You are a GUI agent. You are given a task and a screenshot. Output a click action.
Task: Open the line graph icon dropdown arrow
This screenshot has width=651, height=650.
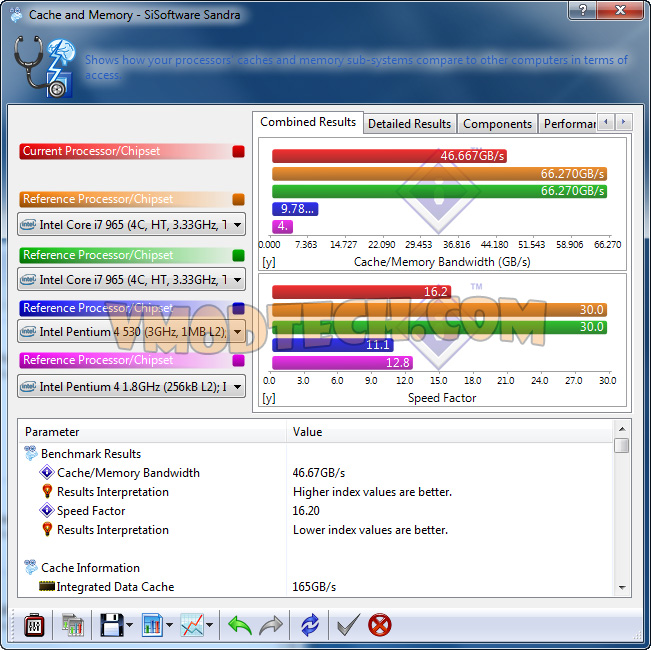(210, 625)
